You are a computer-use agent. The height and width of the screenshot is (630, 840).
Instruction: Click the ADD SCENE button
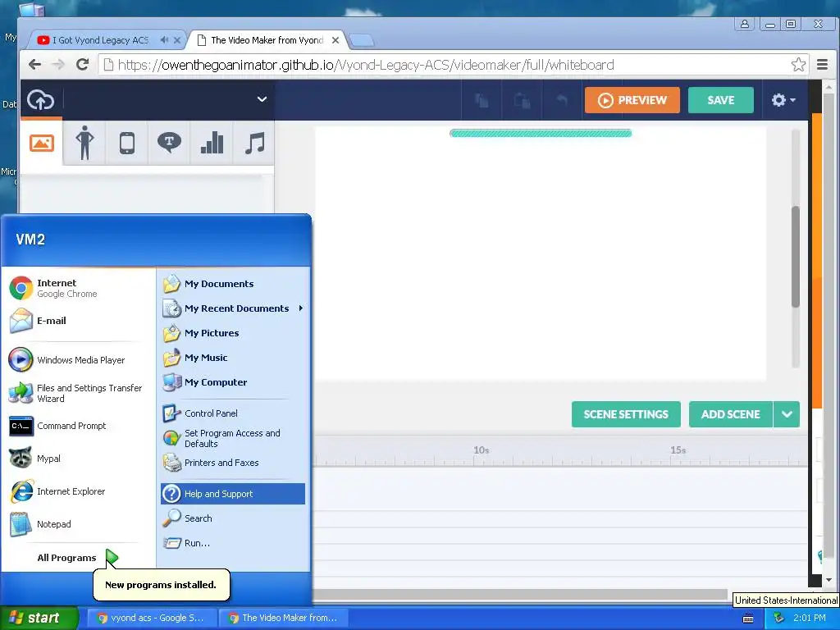coord(731,414)
